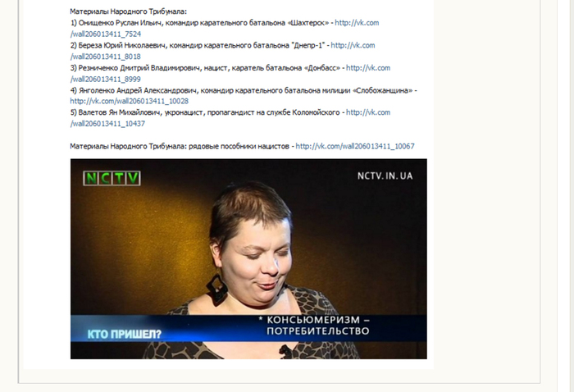Open link /wall206013411_10437

(107, 124)
